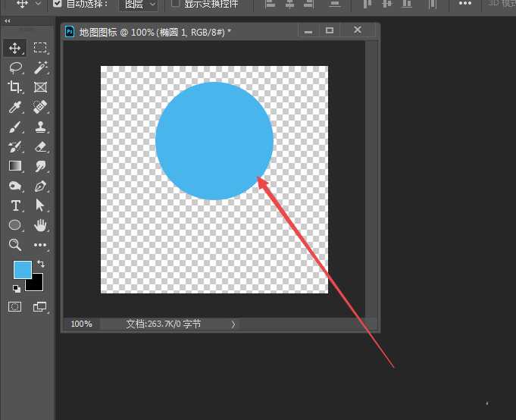Select the Brush tool
516x420 pixels.
click(x=15, y=127)
